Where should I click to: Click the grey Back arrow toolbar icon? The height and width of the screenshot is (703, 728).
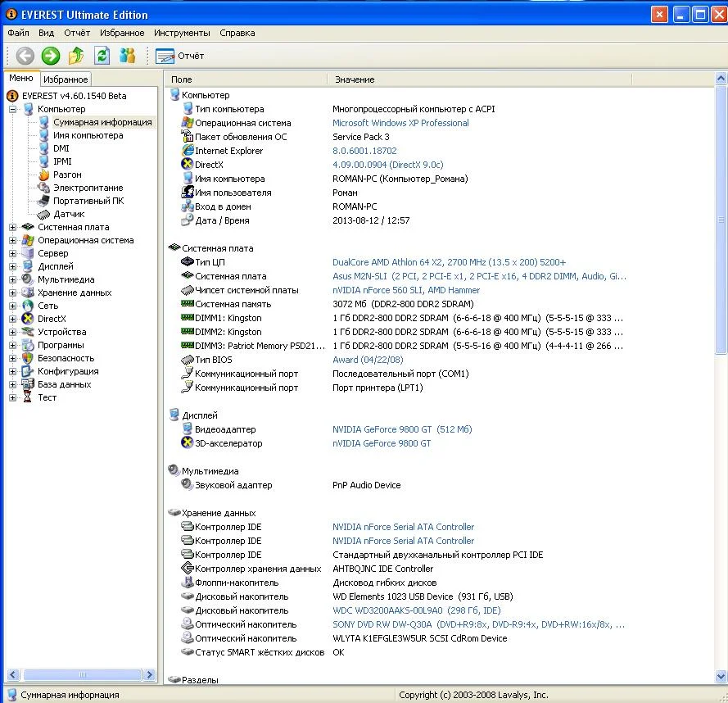(x=25, y=56)
